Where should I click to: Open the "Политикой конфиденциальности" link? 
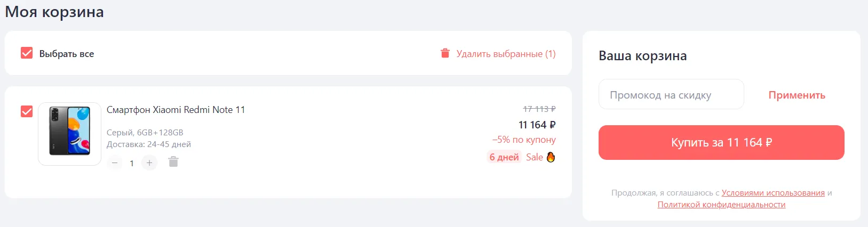[721, 205]
